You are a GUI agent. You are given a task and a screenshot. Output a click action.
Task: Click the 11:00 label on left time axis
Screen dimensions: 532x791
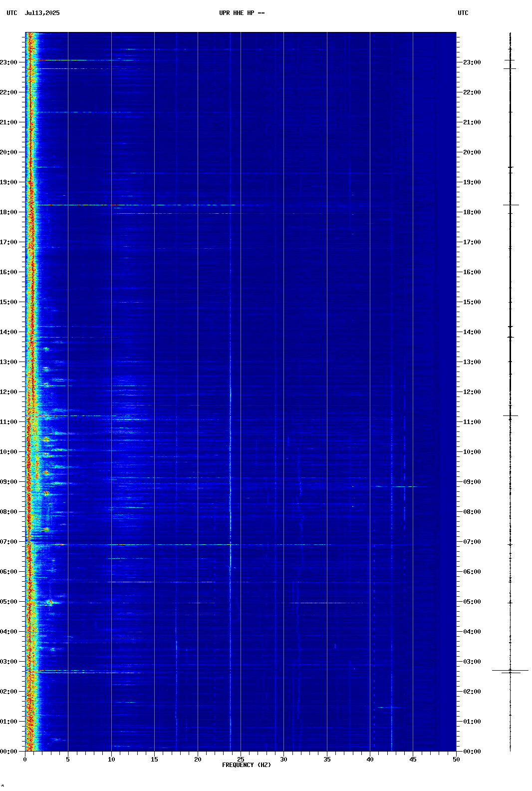pyautogui.click(x=8, y=422)
